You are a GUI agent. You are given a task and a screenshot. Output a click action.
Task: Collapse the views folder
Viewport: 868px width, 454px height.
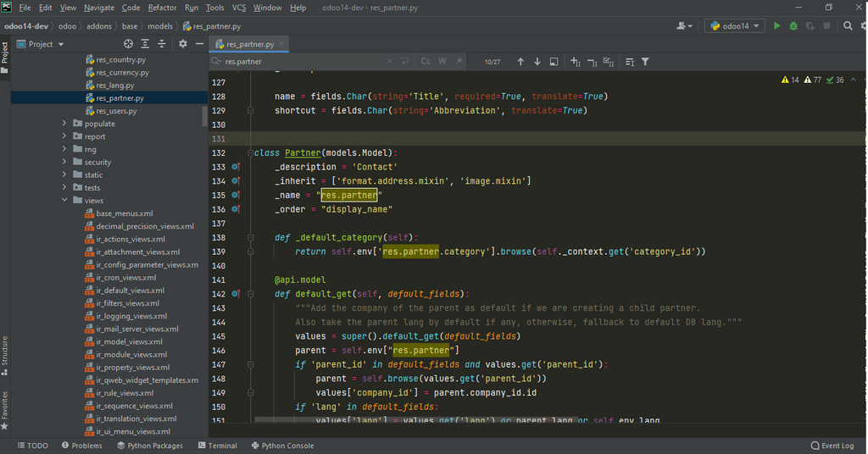(x=64, y=201)
